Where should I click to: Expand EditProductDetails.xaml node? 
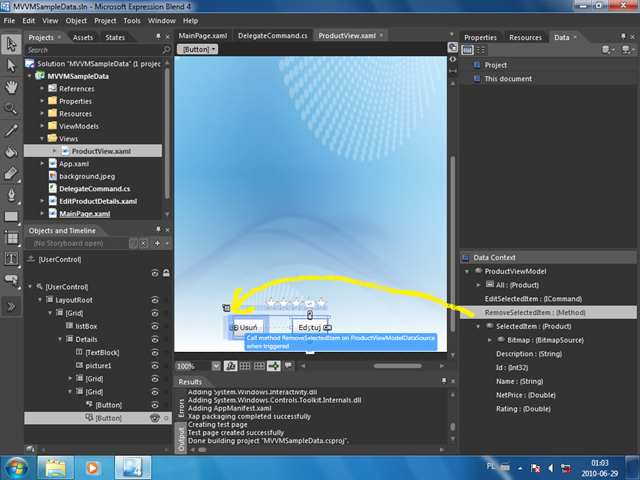pos(42,201)
